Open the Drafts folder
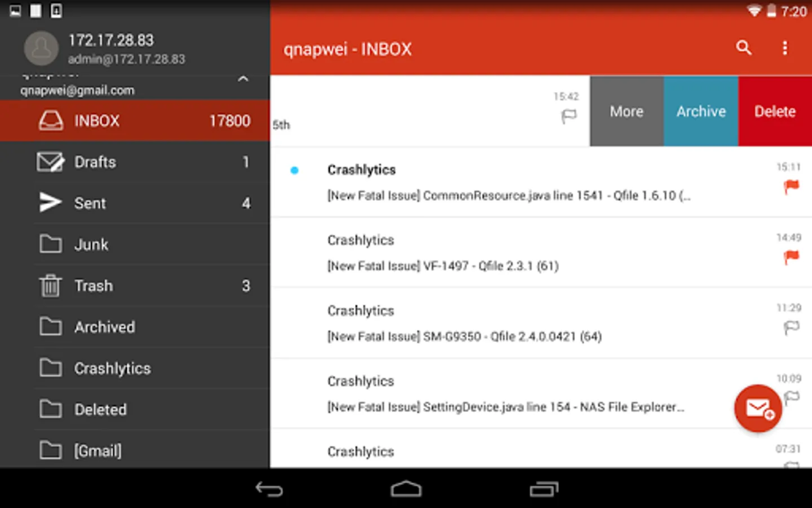 (x=135, y=162)
